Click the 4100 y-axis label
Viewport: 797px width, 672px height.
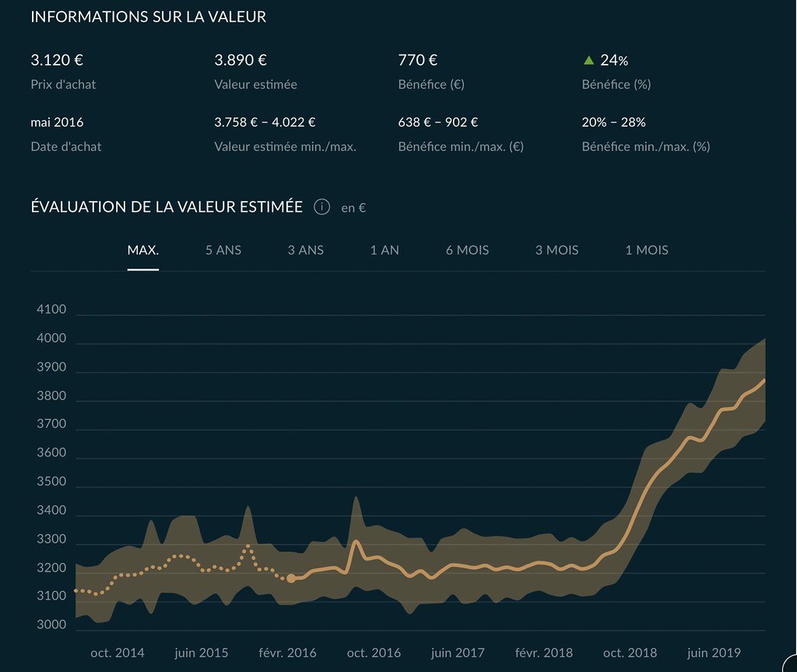pyautogui.click(x=51, y=309)
